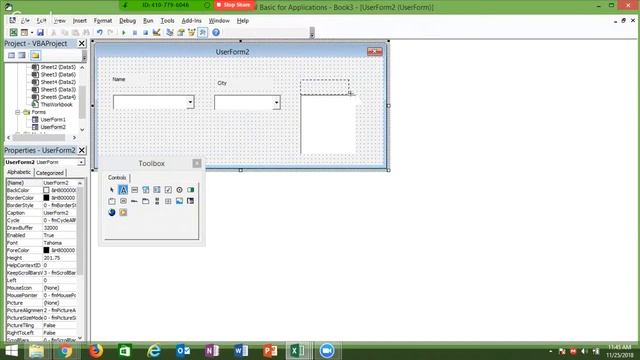
Task: Open the File menu
Action: coord(25,20)
